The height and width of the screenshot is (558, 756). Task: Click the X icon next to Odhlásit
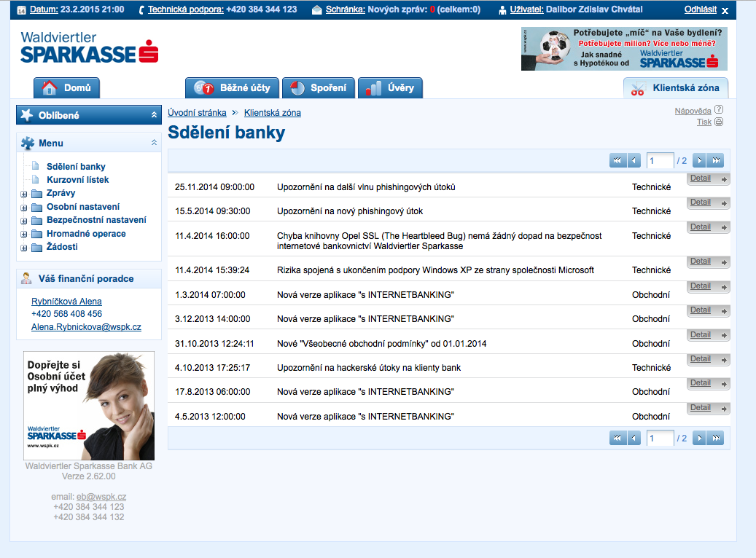725,11
